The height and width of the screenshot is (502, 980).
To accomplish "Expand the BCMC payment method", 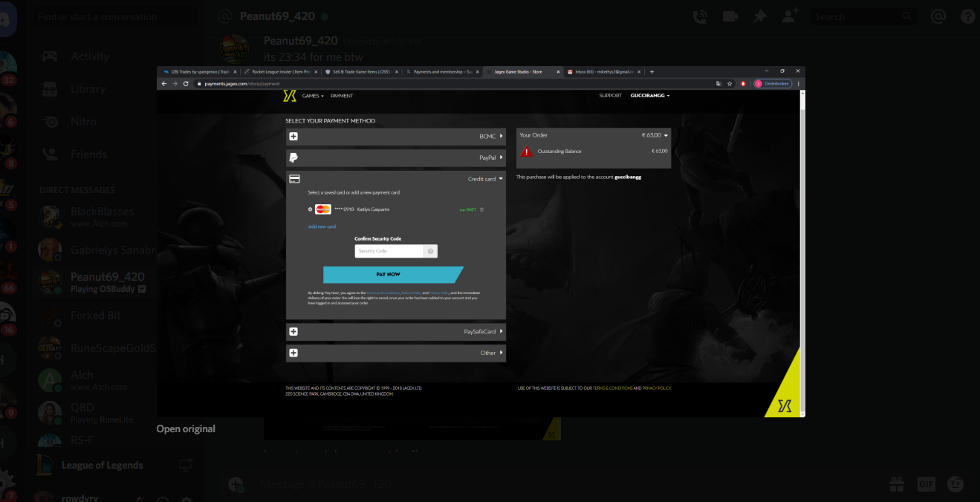I will pos(396,137).
